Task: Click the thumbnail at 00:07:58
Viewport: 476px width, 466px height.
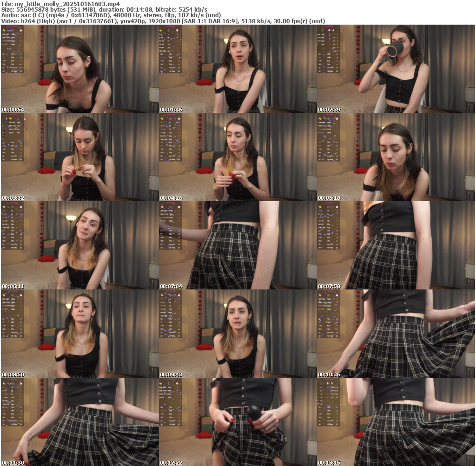Action: click(396, 245)
